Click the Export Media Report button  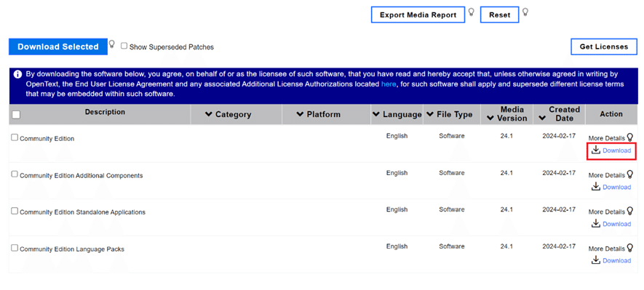(418, 15)
